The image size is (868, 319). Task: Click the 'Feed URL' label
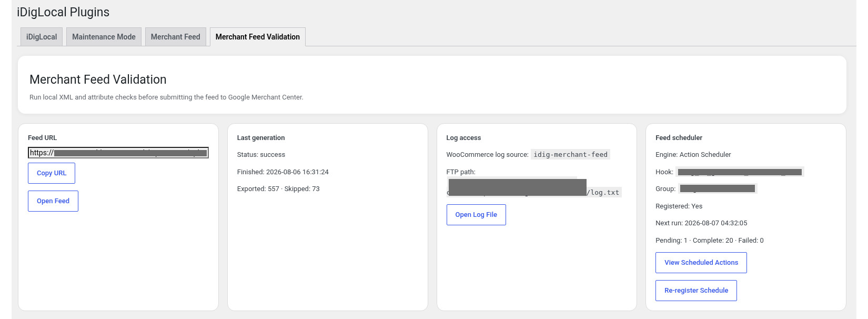[x=42, y=138]
